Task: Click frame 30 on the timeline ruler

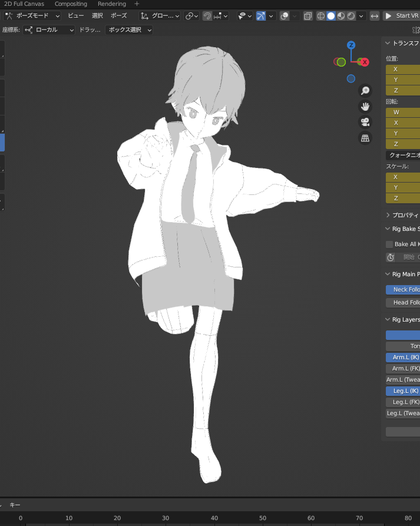Action: (166, 518)
